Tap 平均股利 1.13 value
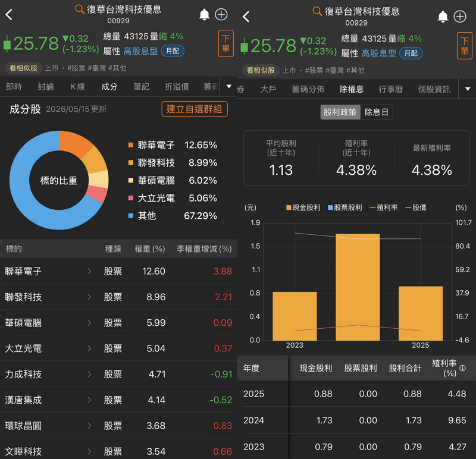Image resolution: width=476 pixels, height=459 pixels. (281, 170)
